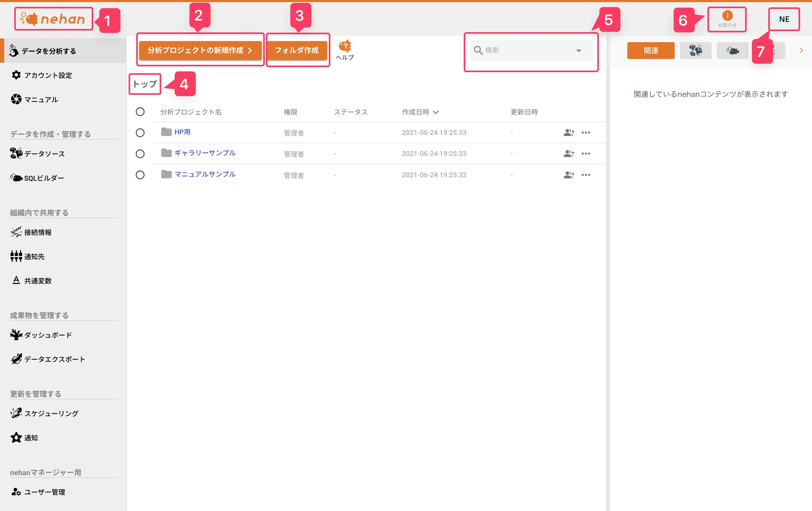Screen dimensions: 812x511
Task: Open more options for マニュアルサンプル row
Action: 586,175
